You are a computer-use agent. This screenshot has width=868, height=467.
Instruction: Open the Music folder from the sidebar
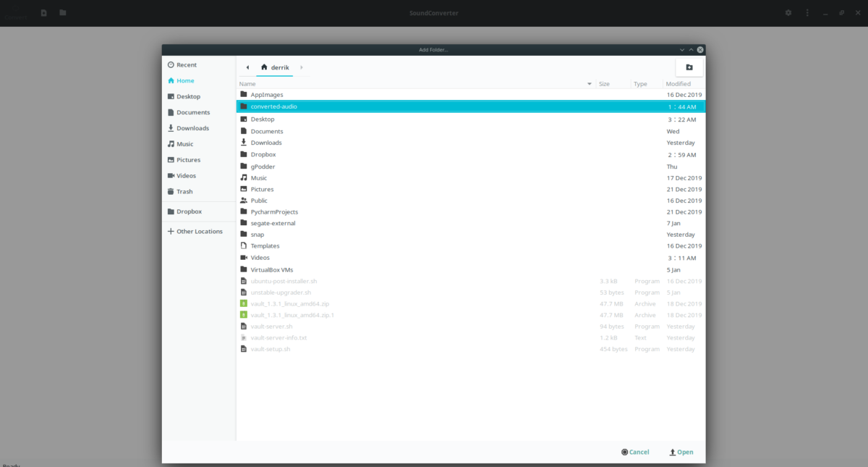tap(184, 143)
